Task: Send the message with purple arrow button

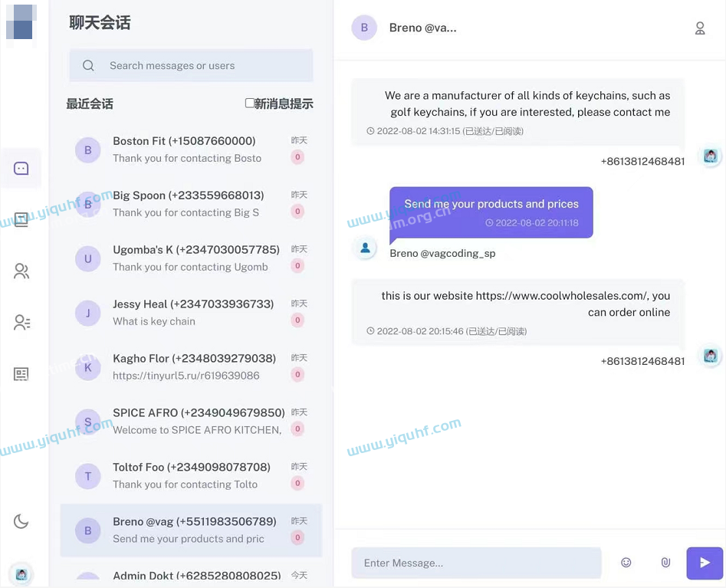Action: tap(705, 563)
